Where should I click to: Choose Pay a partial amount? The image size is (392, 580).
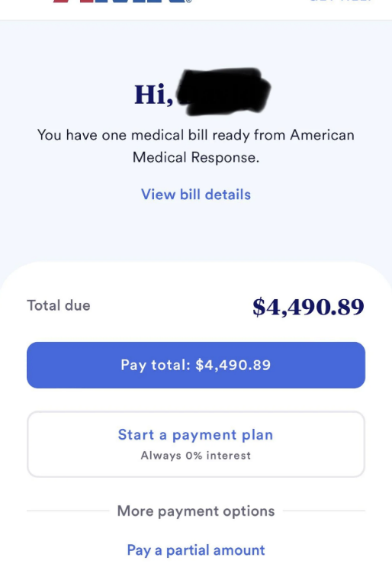[x=196, y=550]
